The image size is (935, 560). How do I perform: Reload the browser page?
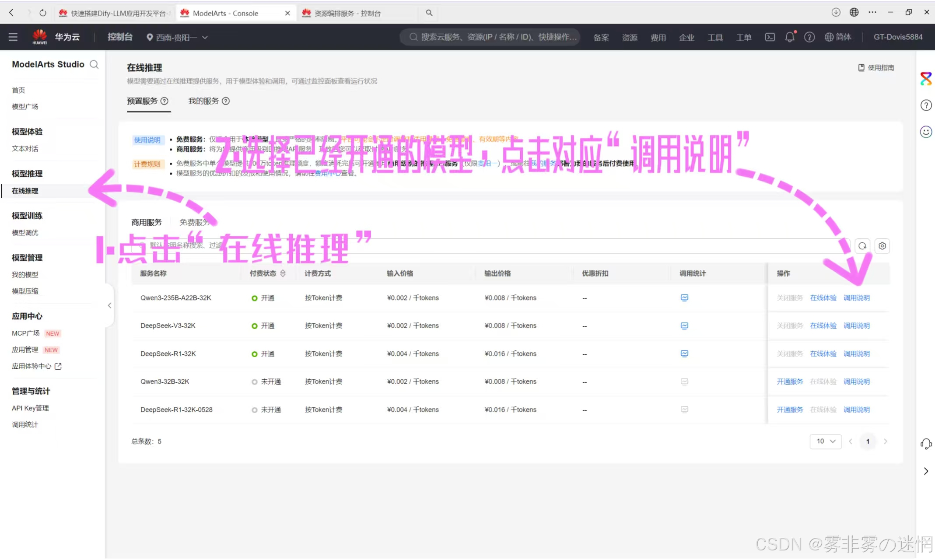[43, 13]
